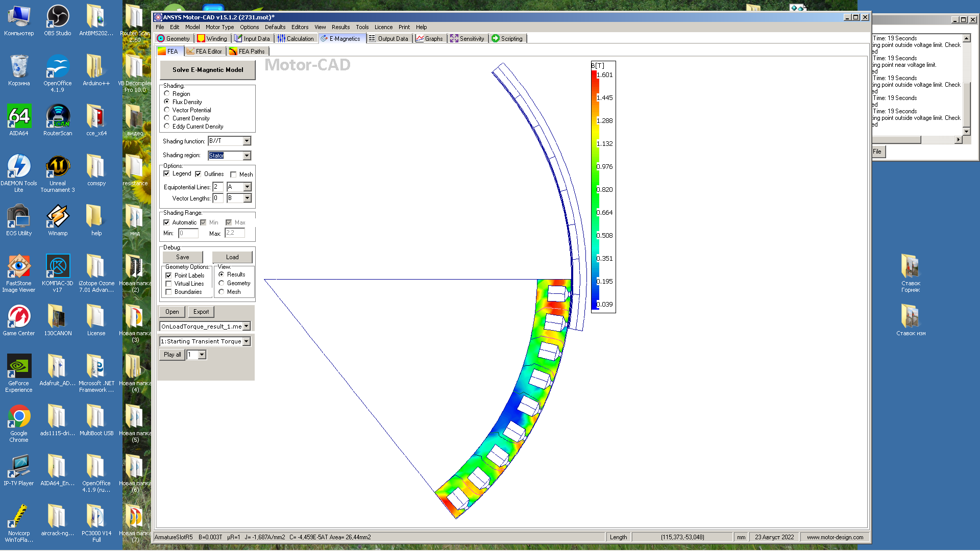This screenshot has width=980, height=551.
Task: Expand the OnLoadTorque result file dropdown
Action: pos(247,327)
